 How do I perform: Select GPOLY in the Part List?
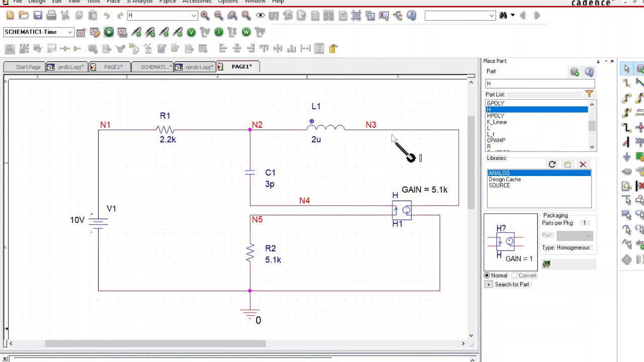(496, 103)
